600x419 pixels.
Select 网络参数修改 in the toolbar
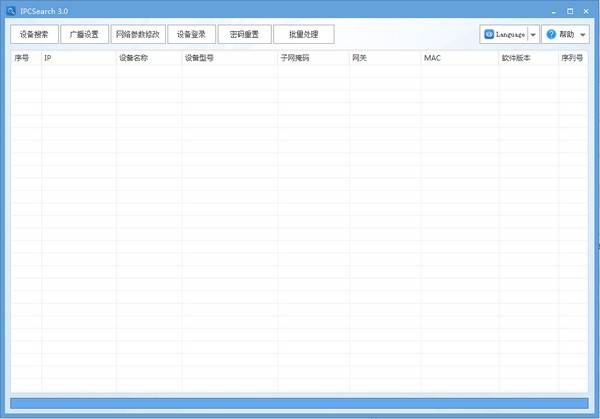click(137, 34)
